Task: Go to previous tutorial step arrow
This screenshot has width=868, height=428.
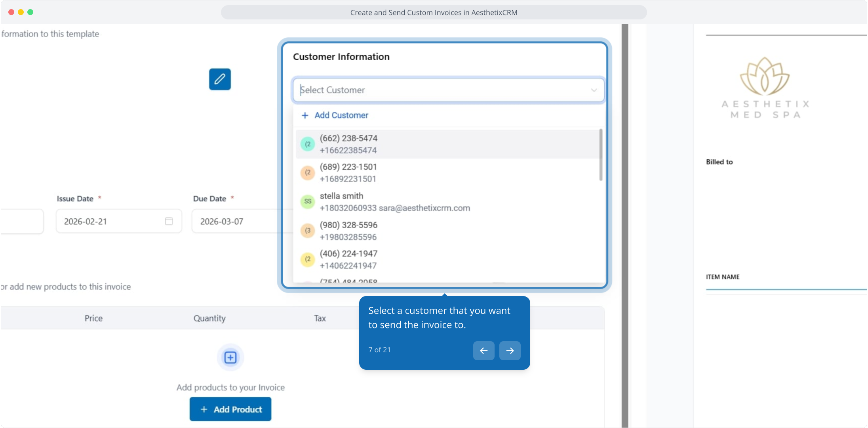Action: pos(483,350)
